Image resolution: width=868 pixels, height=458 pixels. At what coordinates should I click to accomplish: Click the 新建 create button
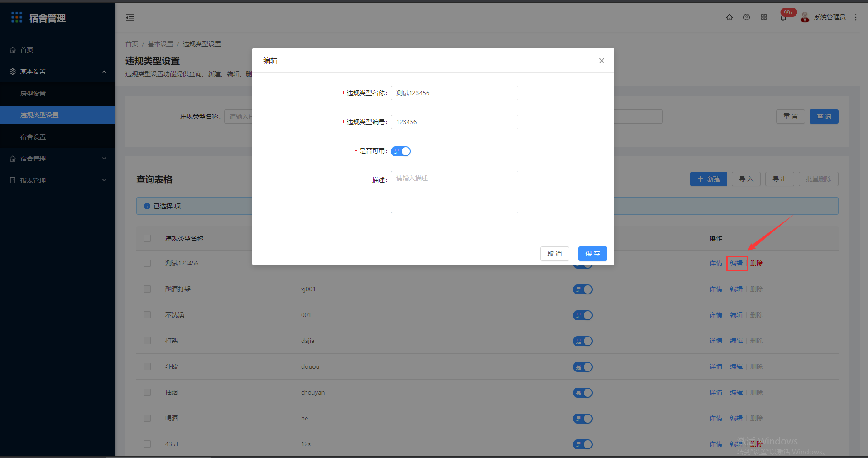pos(709,179)
